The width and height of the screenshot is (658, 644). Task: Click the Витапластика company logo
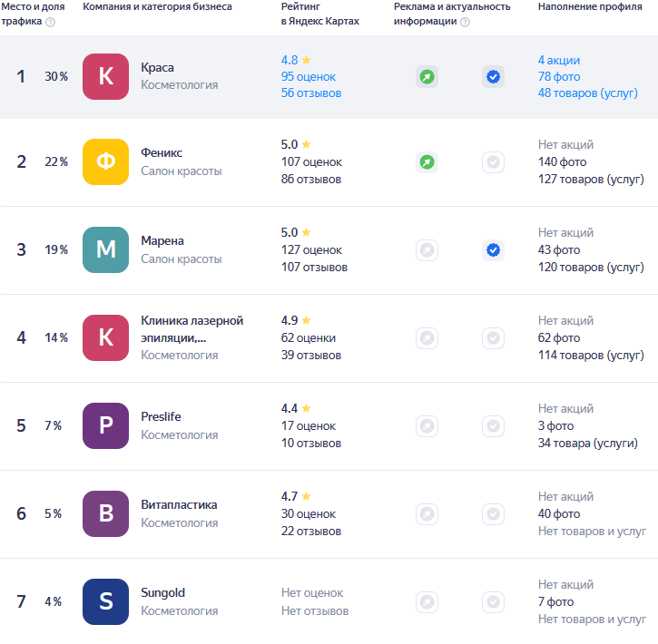pos(106,514)
